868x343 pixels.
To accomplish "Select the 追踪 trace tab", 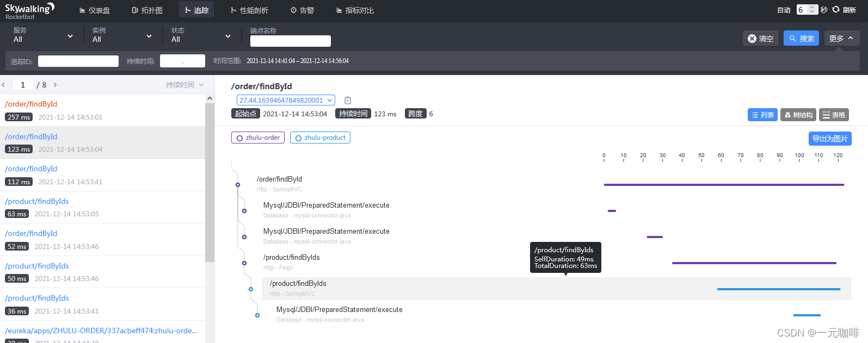I will (x=196, y=10).
